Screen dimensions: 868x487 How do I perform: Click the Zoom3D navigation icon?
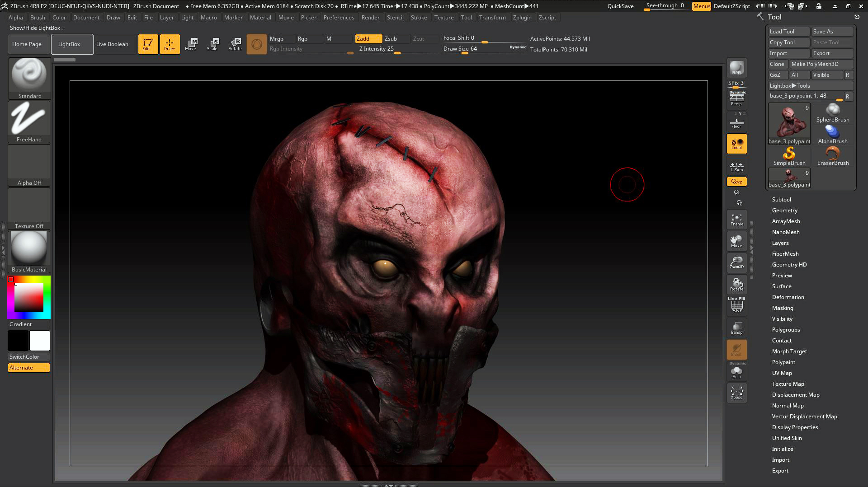point(736,262)
